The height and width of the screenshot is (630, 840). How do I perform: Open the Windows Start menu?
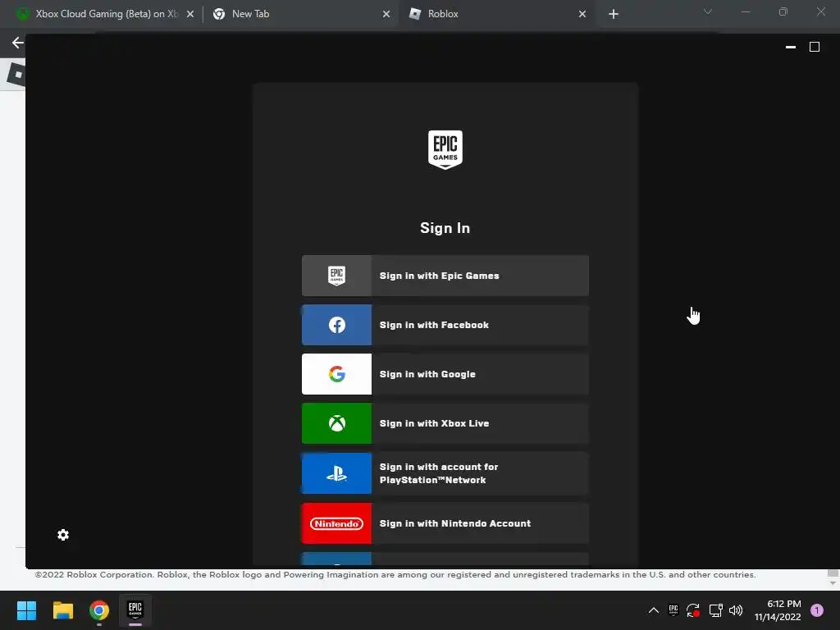[26, 610]
